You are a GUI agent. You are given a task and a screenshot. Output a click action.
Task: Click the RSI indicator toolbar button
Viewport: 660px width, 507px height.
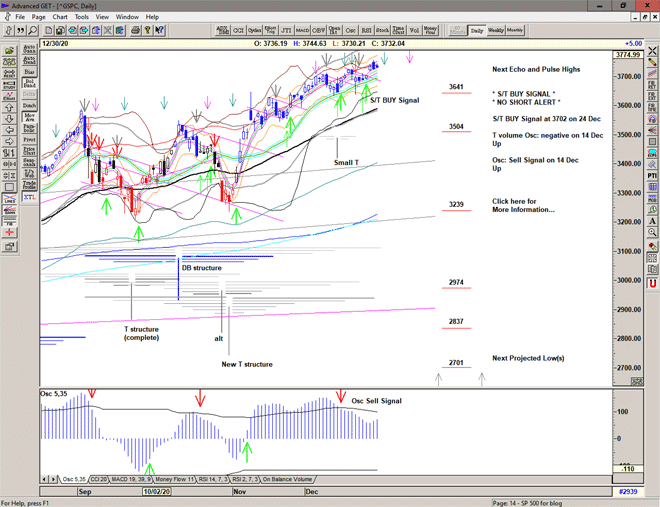point(366,30)
